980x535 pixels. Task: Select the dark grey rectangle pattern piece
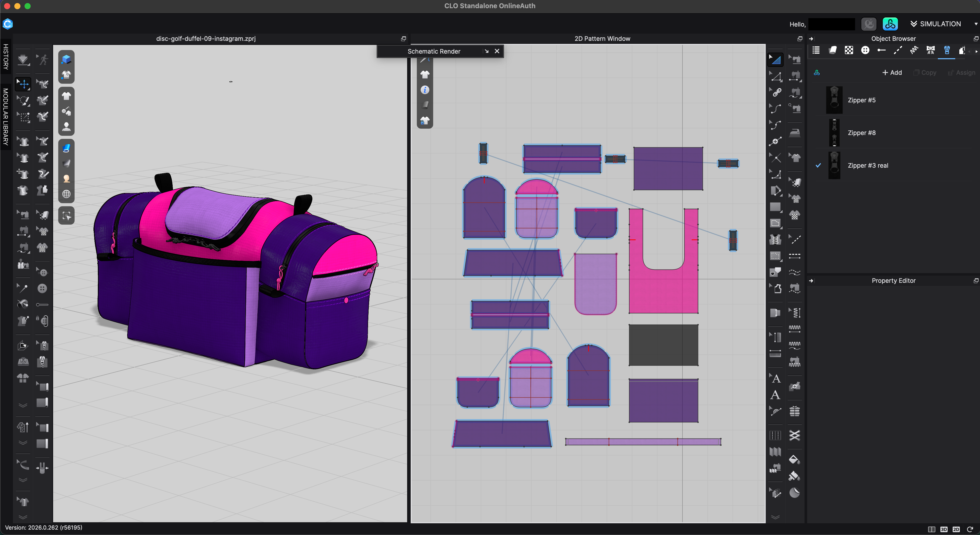664,345
